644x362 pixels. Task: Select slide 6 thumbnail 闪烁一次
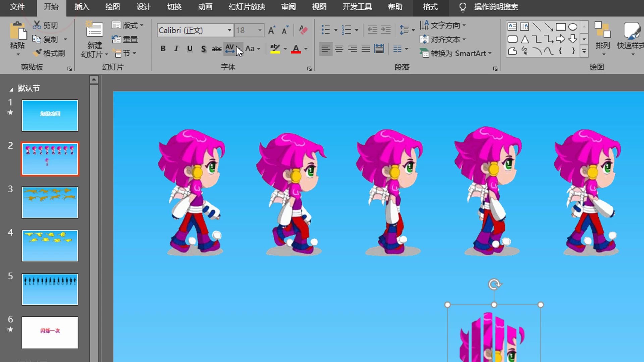[50, 333]
